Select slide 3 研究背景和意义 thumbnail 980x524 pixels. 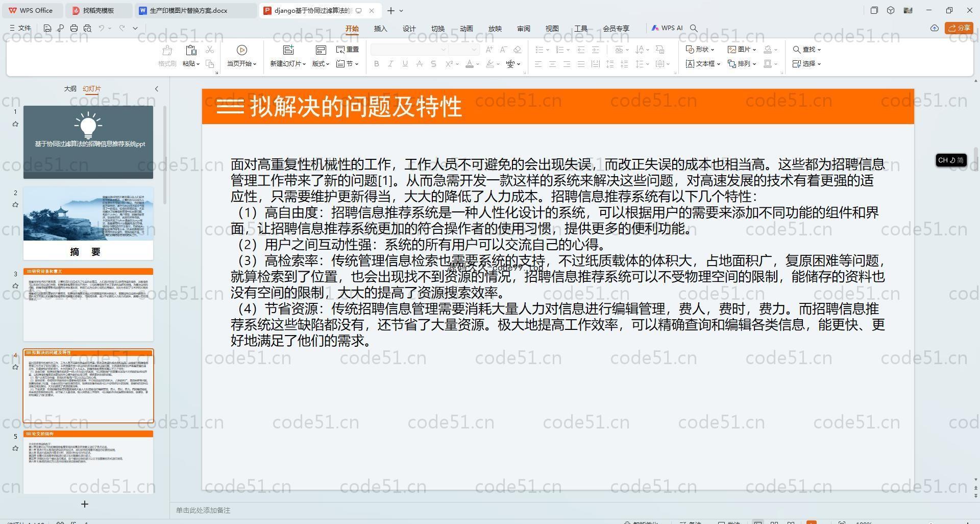point(88,304)
